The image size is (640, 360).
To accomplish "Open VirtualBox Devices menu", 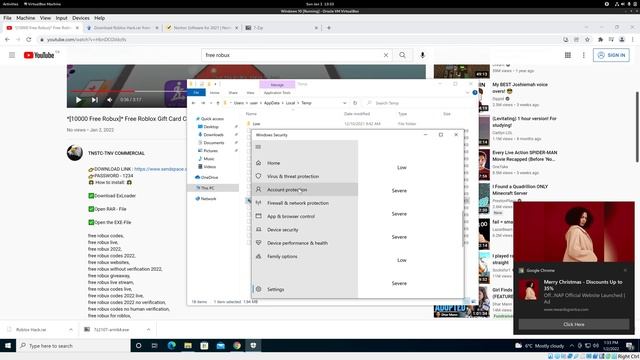I will pyautogui.click(x=81, y=18).
